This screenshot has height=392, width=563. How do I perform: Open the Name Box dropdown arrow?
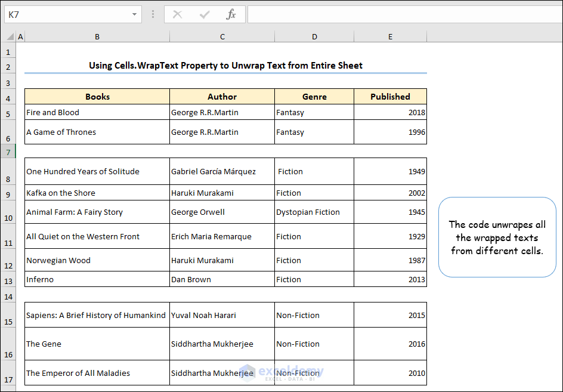pos(135,14)
